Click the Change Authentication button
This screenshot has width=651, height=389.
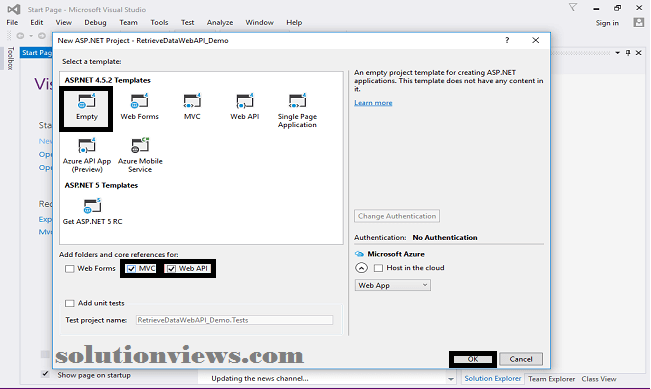coord(396,216)
